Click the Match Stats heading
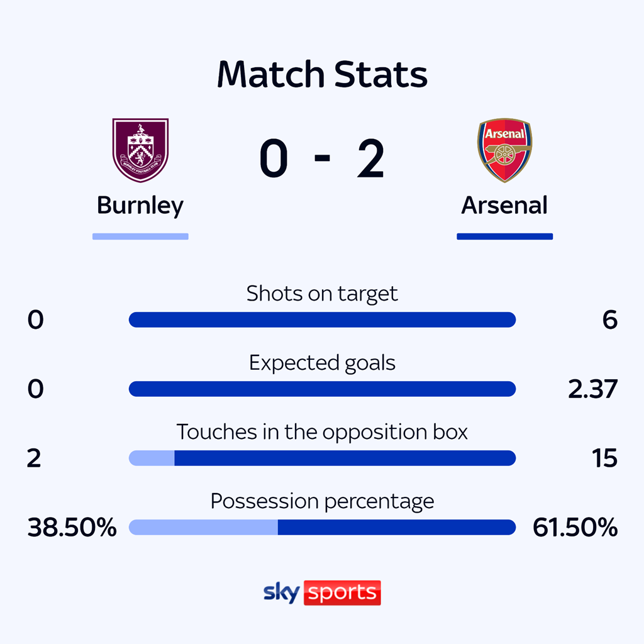This screenshot has height=644, width=644. point(322,75)
